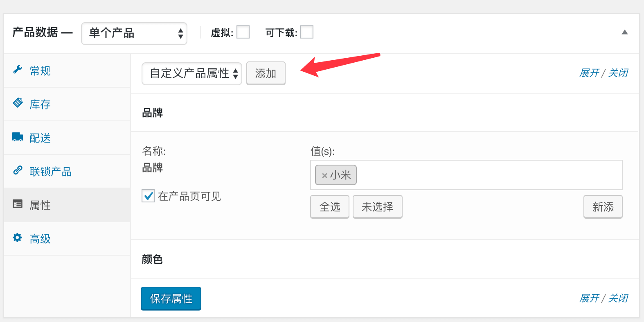This screenshot has width=644, height=322.
Task: Click the gear icon for 高级
Action: pos(17,237)
